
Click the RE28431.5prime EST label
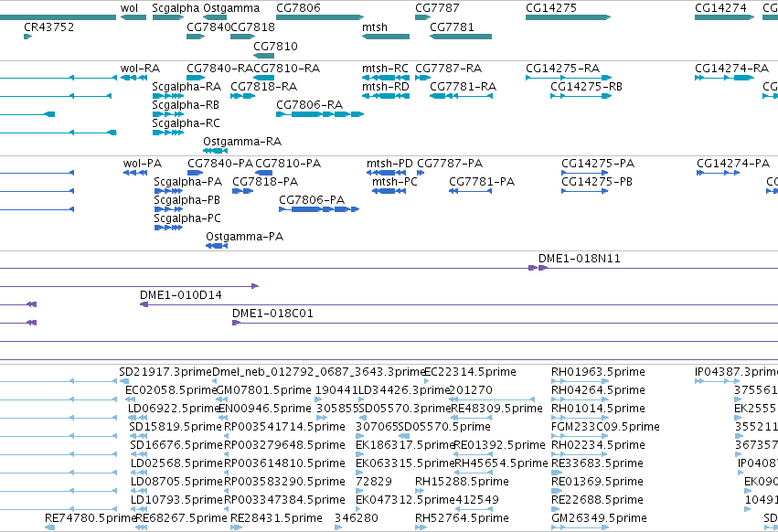pos(276,518)
